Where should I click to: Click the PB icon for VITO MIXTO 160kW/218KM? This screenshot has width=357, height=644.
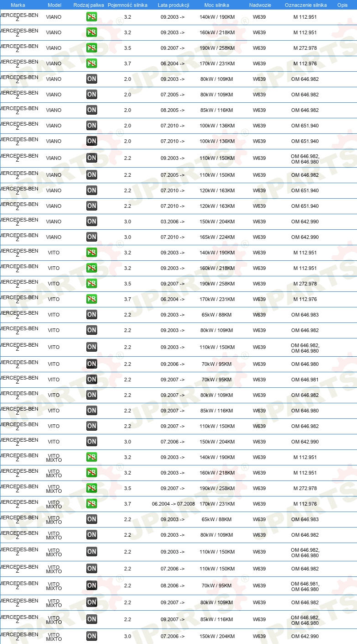[91, 473]
